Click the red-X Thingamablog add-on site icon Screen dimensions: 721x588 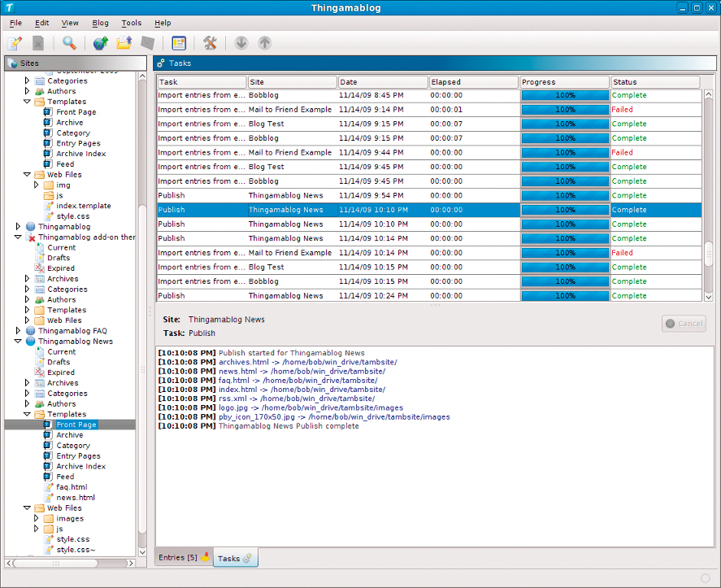tap(31, 237)
